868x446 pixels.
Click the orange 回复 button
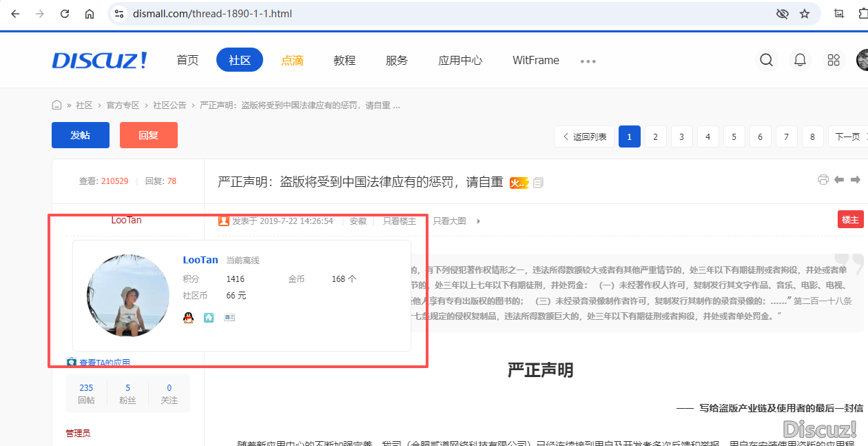pyautogui.click(x=149, y=135)
